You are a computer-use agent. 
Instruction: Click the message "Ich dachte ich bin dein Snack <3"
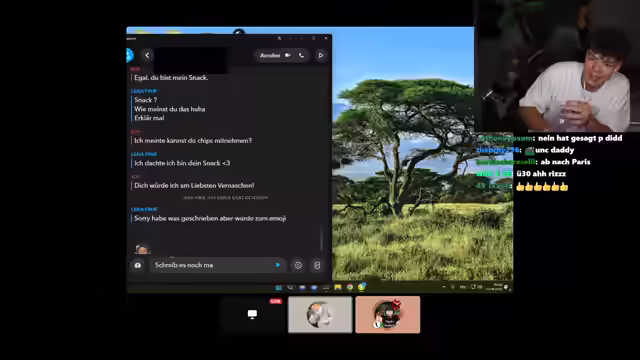point(182,163)
